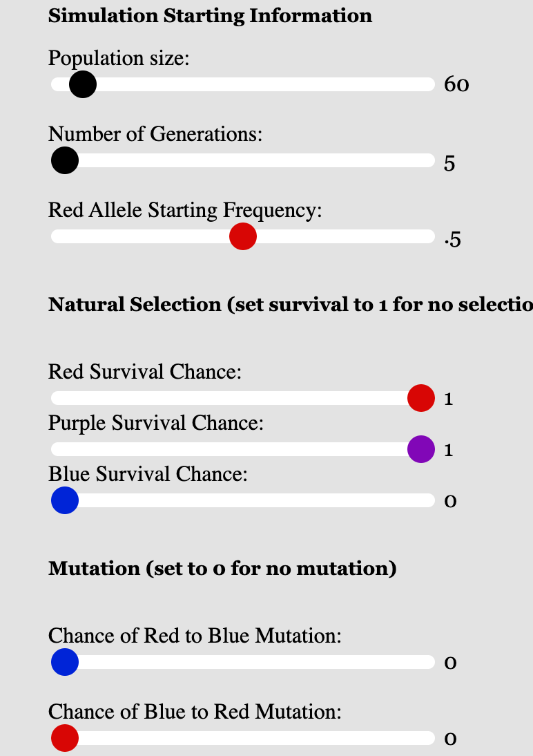Image resolution: width=533 pixels, height=756 pixels.
Task: Click the black Population size slider handle
Action: [83, 85]
